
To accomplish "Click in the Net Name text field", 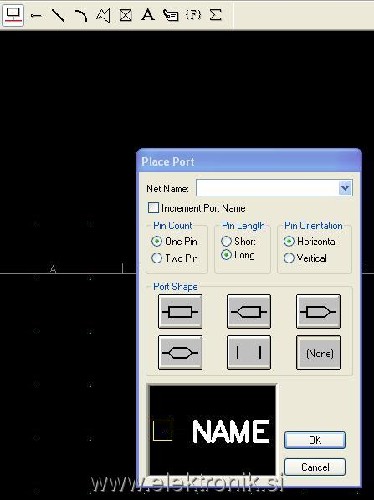I will pos(267,188).
